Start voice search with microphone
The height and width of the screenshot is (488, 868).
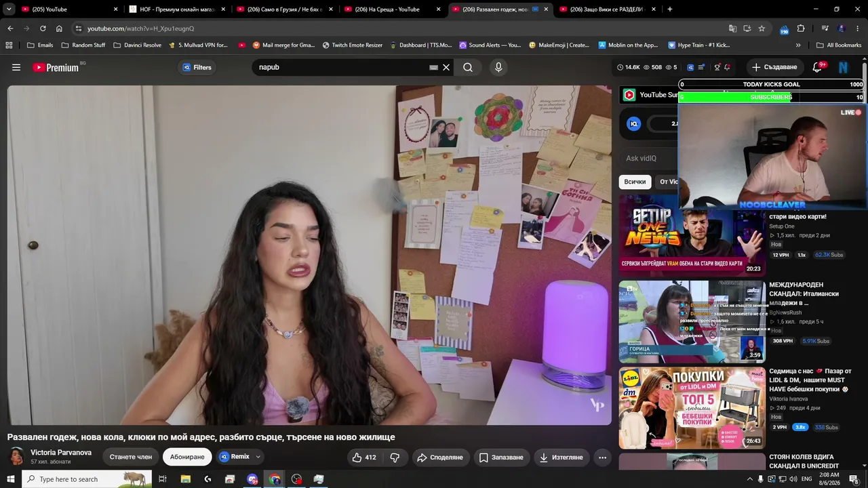pyautogui.click(x=498, y=67)
